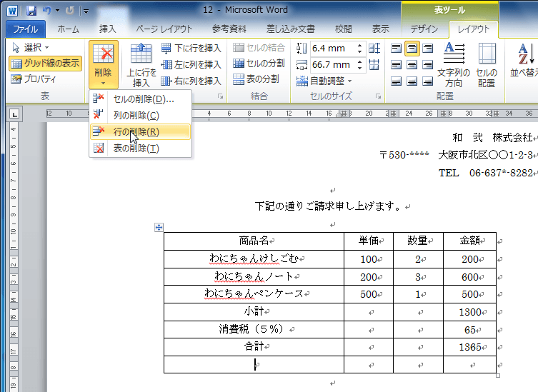Screen dimensions: 538x392
Task: Open the セルのサイズ dialog launcher
Action: [x=378, y=96]
